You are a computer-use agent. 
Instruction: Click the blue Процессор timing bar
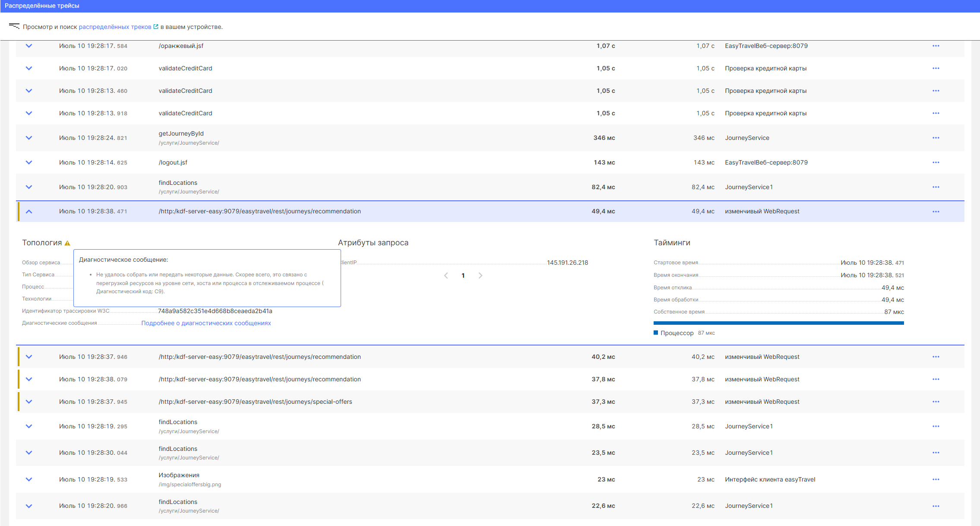click(x=778, y=323)
